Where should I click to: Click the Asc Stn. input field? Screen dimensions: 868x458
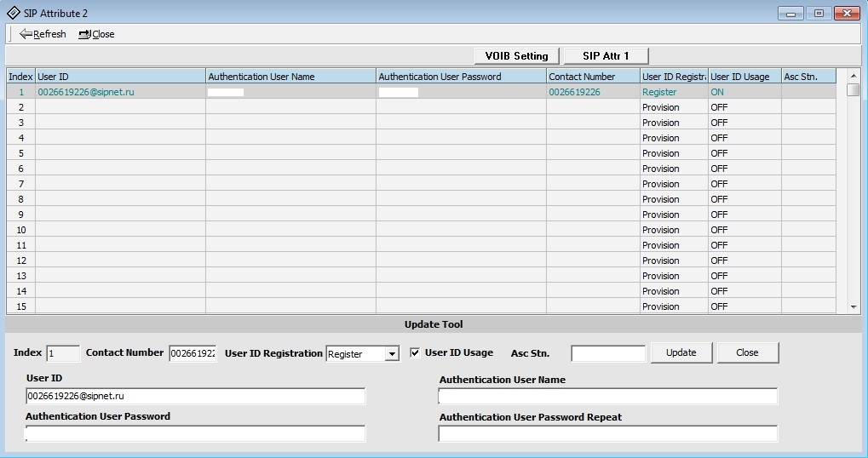coord(607,353)
